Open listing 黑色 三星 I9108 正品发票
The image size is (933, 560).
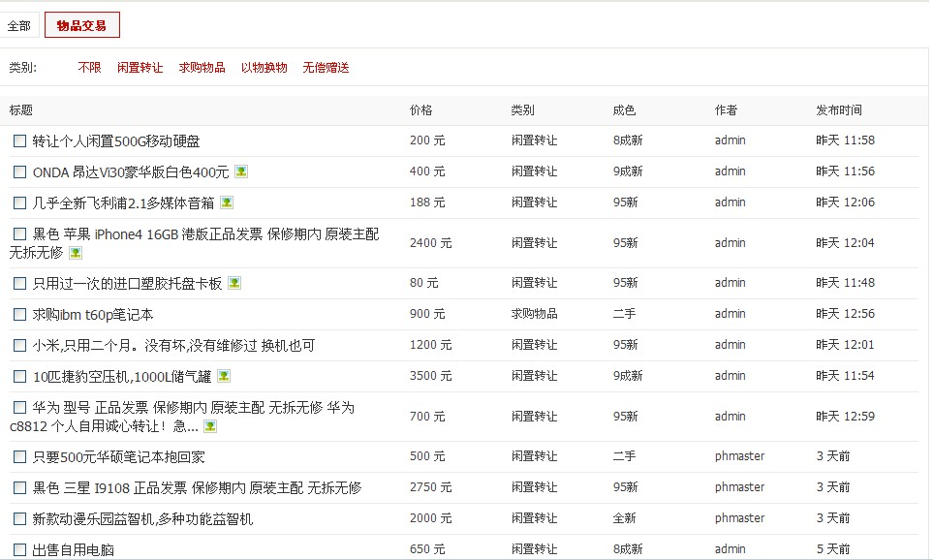[x=197, y=488]
